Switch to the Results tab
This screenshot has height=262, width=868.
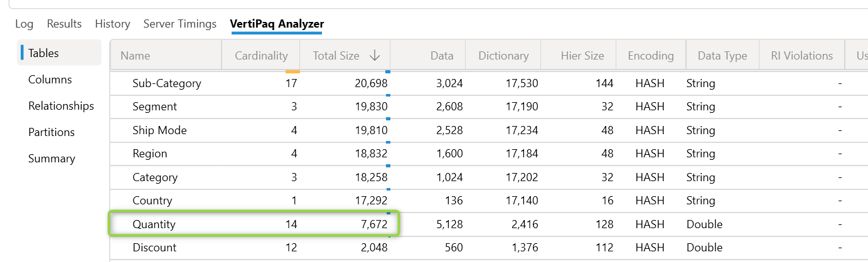64,24
